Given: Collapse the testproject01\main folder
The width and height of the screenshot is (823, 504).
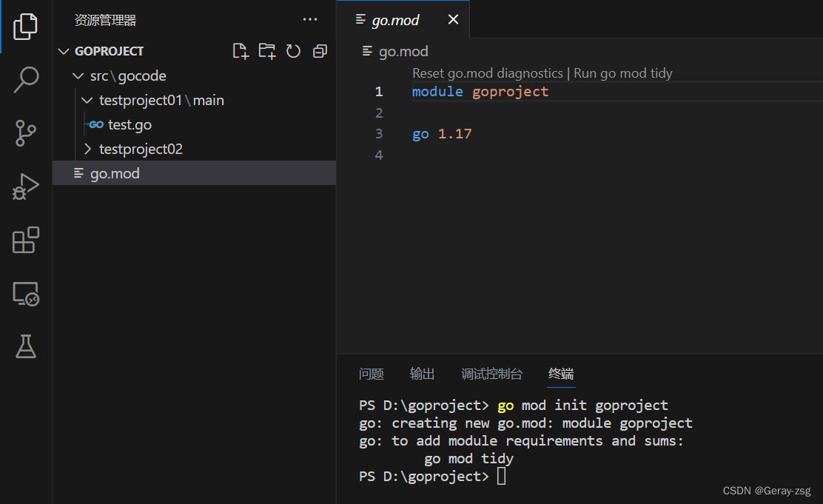Looking at the screenshot, I should (87, 100).
